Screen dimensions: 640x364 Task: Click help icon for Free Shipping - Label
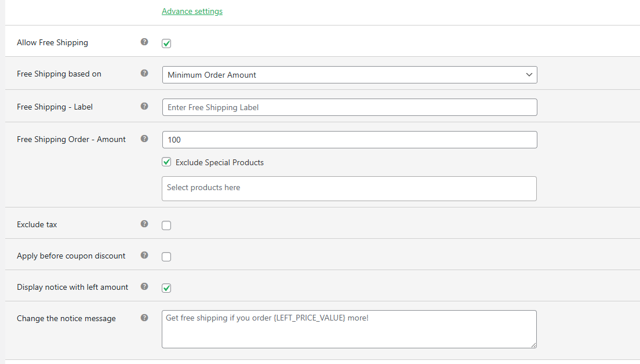[144, 106]
